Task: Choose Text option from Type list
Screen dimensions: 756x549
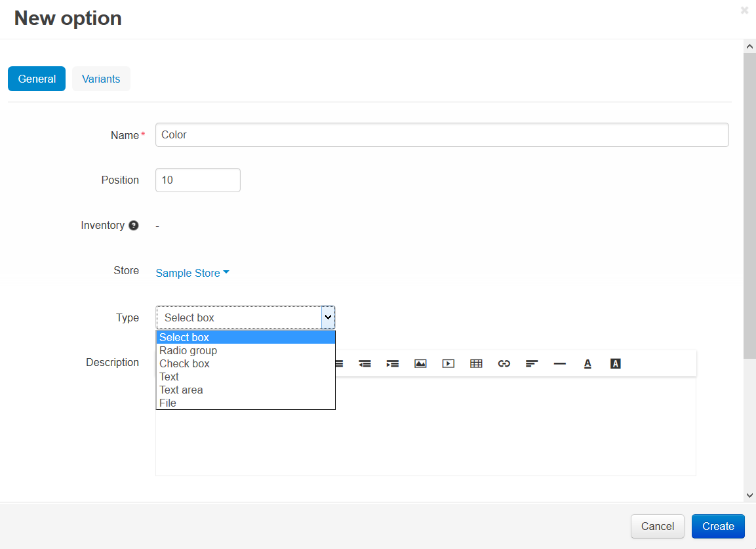Action: click(x=245, y=376)
